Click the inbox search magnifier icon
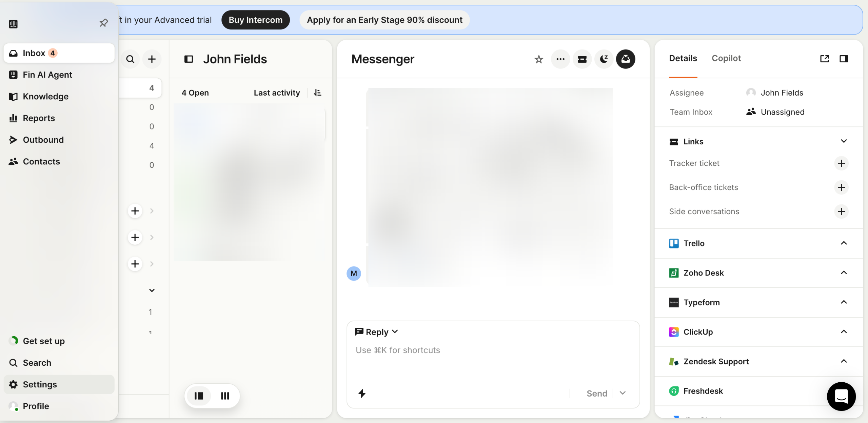 (130, 59)
